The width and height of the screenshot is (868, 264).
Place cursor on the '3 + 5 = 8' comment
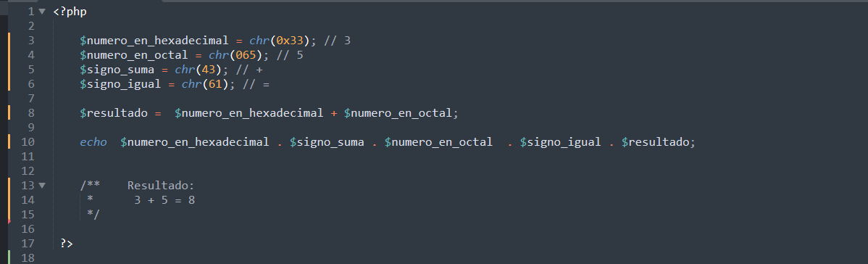coord(164,200)
